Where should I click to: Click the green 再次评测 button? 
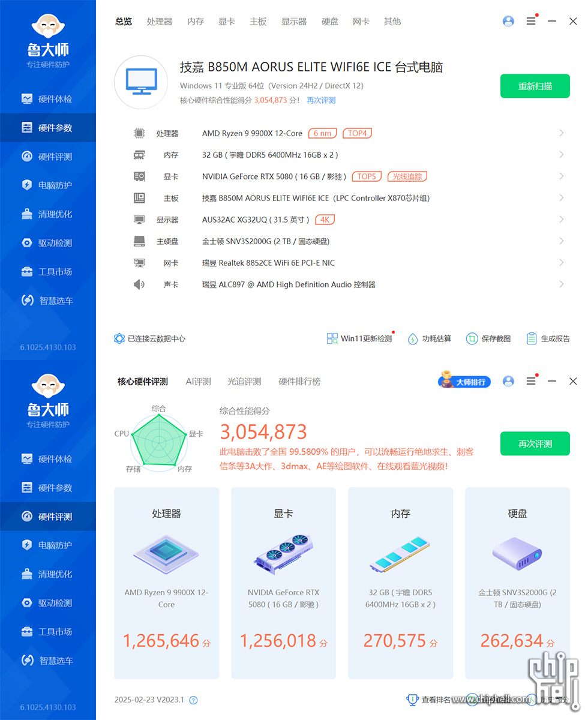click(x=535, y=444)
